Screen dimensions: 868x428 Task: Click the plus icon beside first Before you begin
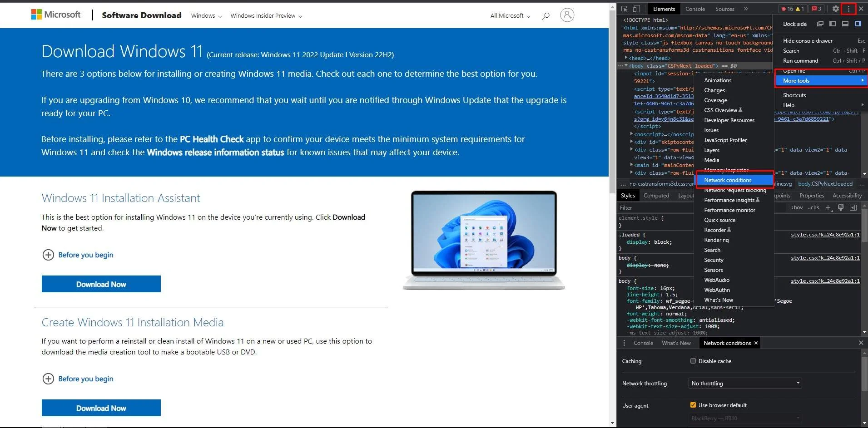(x=48, y=255)
